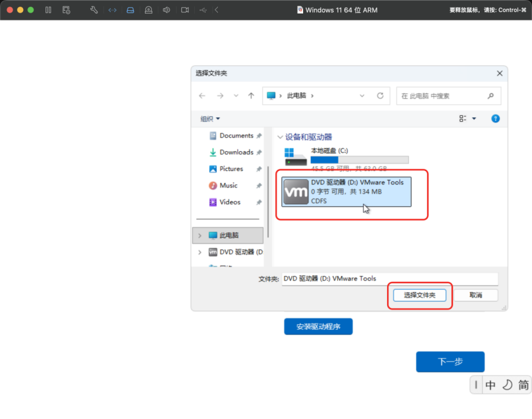The image size is (532, 419).
Task: Click the macOS yellow minimize button
Action: (x=21, y=10)
